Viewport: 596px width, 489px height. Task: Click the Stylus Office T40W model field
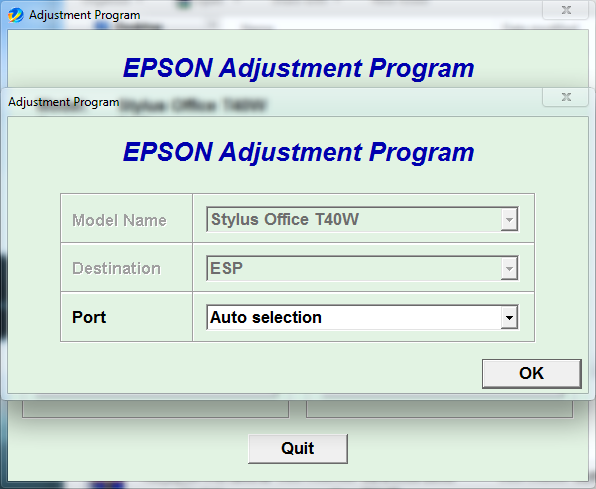(362, 219)
